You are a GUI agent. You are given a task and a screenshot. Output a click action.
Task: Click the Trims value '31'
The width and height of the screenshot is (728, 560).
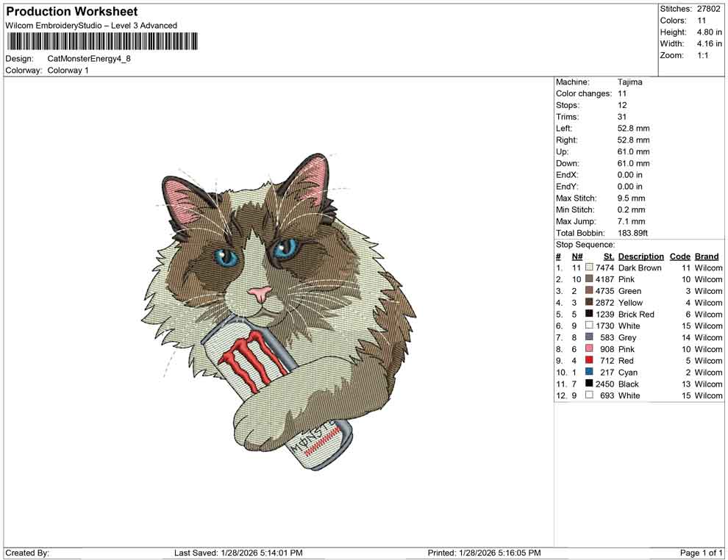pos(622,117)
